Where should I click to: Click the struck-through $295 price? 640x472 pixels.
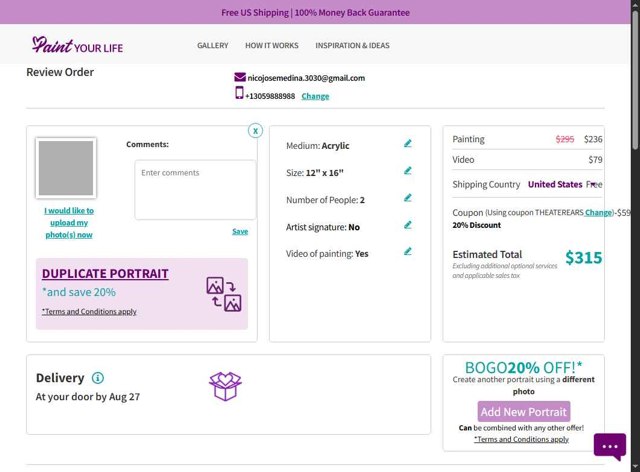pos(564,139)
